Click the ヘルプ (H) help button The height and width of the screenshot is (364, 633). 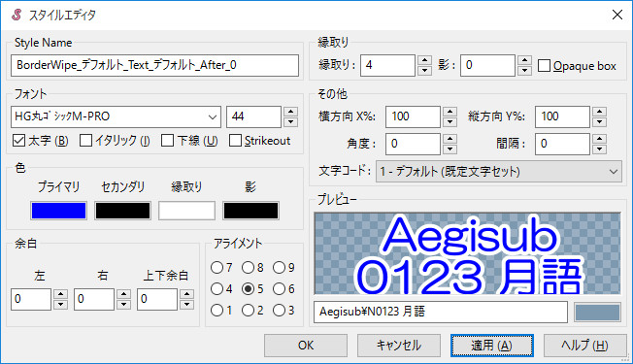click(584, 346)
